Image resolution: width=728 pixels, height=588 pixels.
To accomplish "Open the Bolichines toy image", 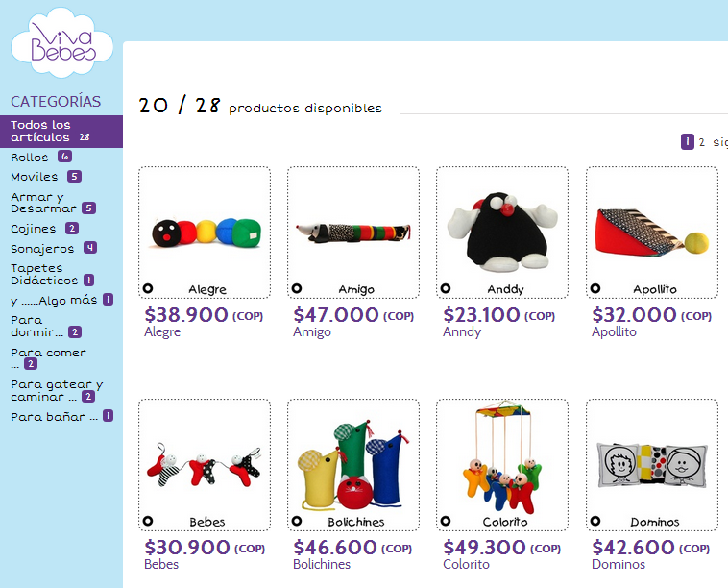I will coord(353,464).
